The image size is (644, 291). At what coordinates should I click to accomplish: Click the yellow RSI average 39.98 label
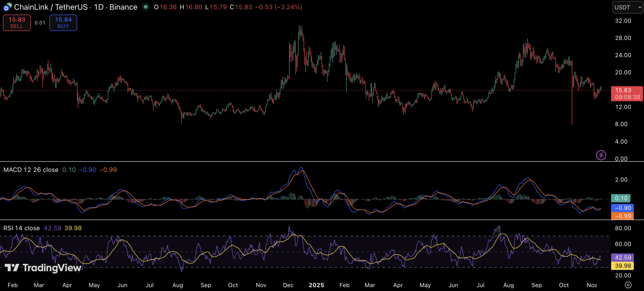(622, 266)
